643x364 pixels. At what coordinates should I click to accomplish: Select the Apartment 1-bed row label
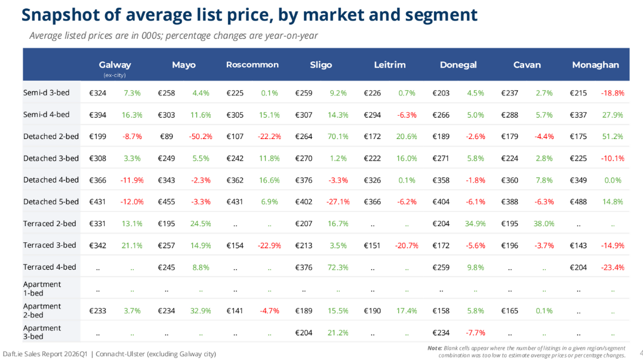click(42, 289)
